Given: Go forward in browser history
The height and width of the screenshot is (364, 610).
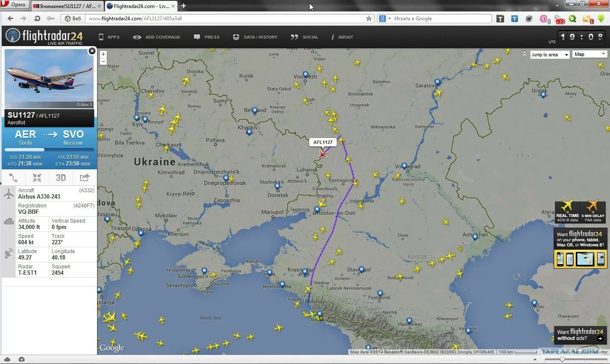Looking at the screenshot, I should [24, 19].
